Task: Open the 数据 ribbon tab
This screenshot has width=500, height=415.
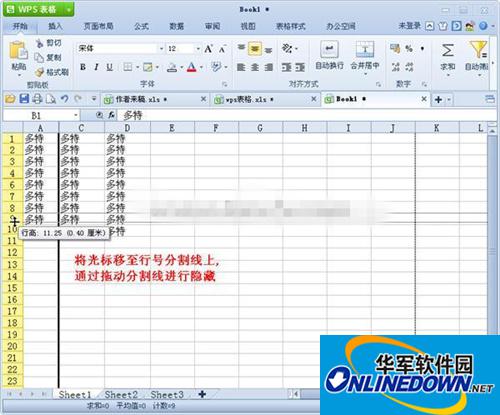Action: [x=177, y=26]
